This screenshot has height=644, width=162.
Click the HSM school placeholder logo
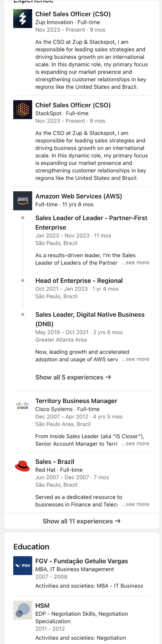pyautogui.click(x=22, y=610)
